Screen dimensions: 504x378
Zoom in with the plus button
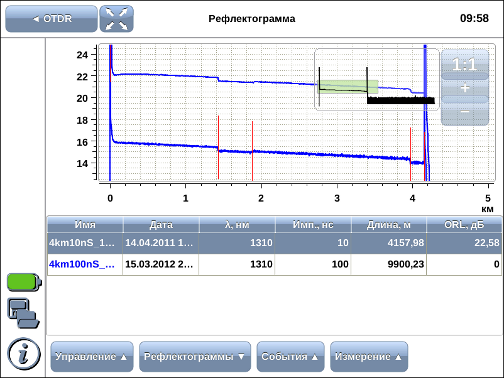[465, 88]
